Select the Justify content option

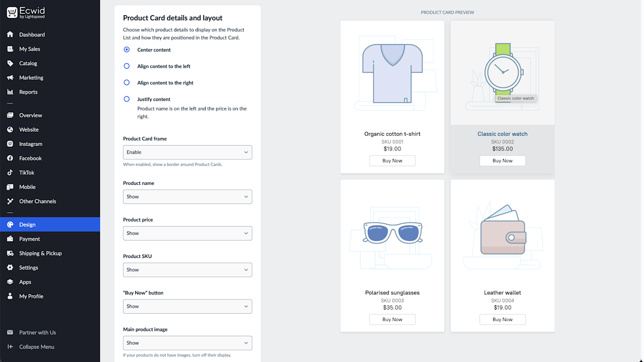click(x=126, y=99)
